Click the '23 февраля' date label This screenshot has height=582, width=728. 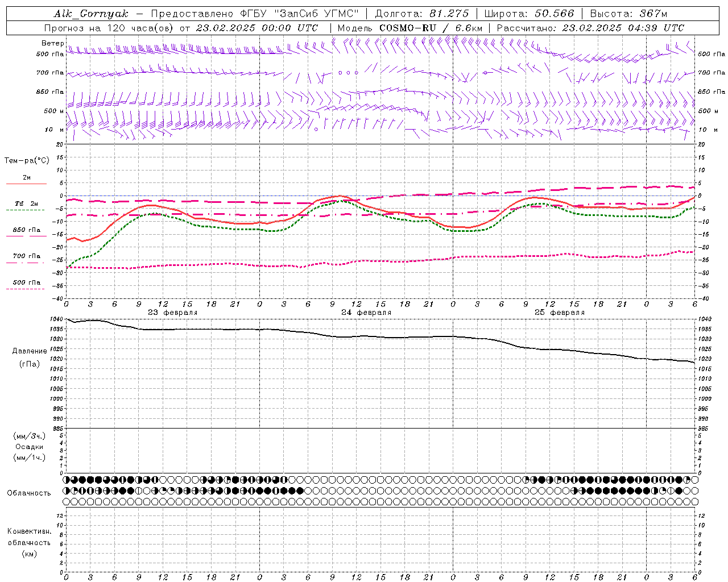point(173,313)
